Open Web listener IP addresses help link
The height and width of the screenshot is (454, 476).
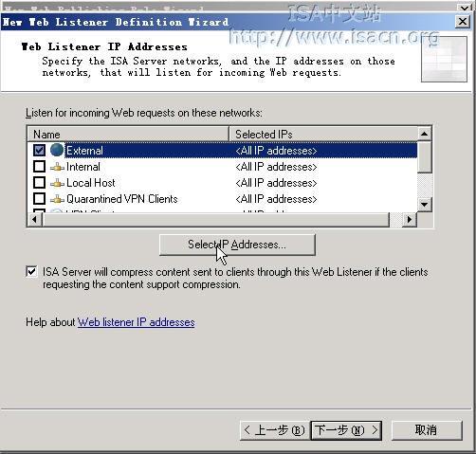click(x=136, y=322)
